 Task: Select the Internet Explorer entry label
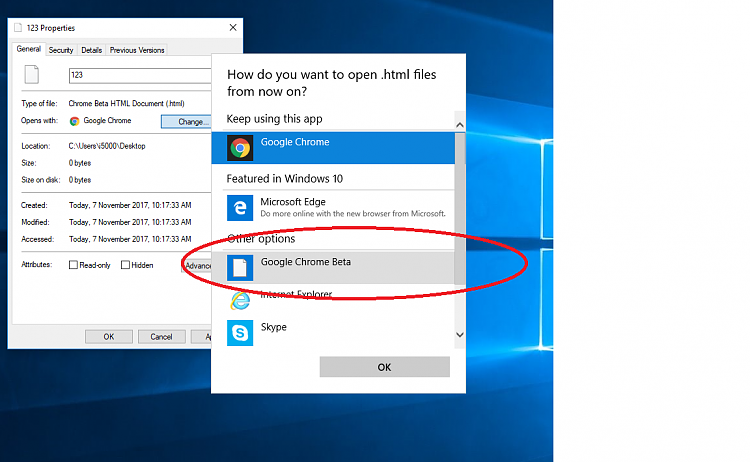[296, 294]
